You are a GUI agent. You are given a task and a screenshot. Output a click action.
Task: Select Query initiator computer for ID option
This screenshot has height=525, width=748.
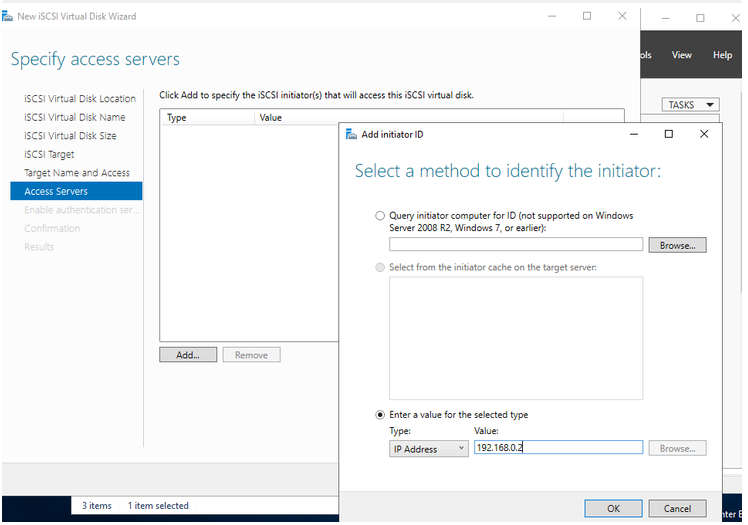coord(380,216)
